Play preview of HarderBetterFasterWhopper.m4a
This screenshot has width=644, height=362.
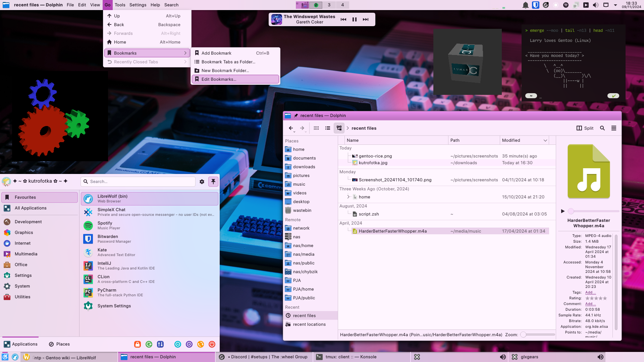[563, 211]
